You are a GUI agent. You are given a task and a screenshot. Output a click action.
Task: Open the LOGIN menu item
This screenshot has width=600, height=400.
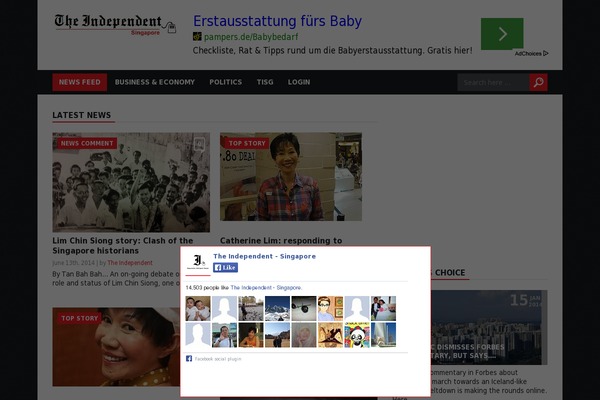(299, 82)
